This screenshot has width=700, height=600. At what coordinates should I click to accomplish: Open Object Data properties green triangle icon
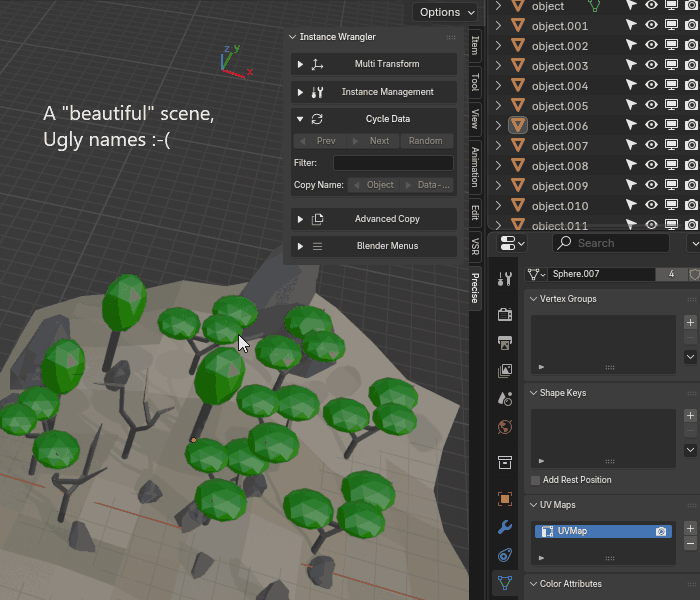pyautogui.click(x=505, y=583)
